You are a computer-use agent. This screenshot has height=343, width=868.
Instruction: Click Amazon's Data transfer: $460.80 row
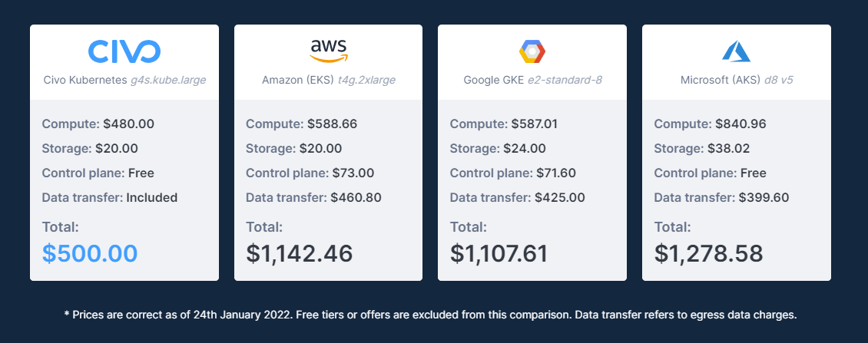(313, 197)
